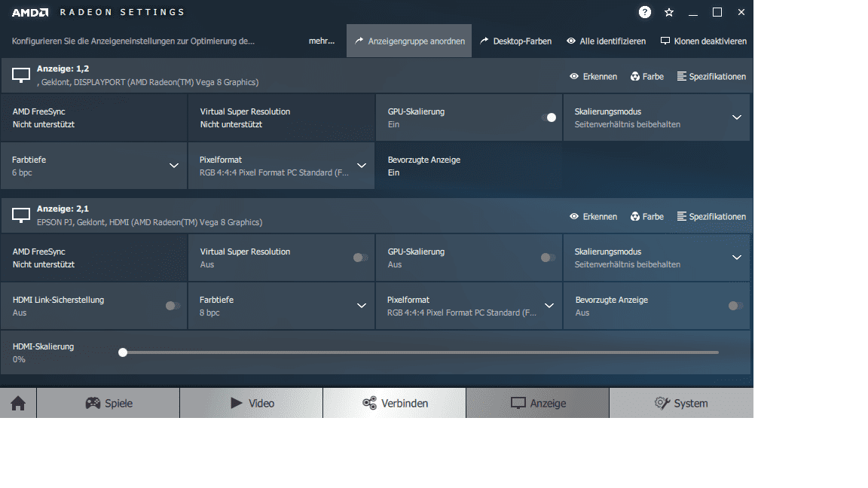This screenshot has width=868, height=488.
Task: Click the 0% HDMI-Skalierung value
Action: pyautogui.click(x=19, y=359)
